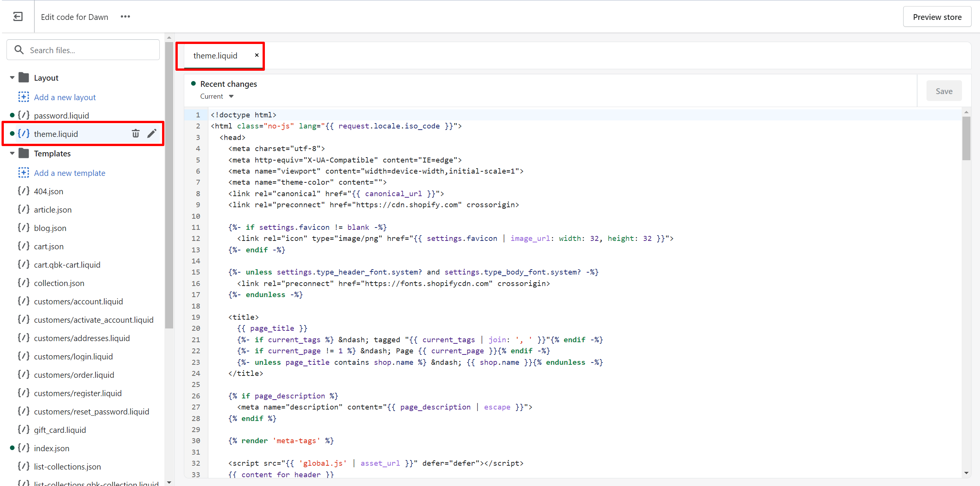
Task: Open customers/login.liquid file
Action: click(x=73, y=356)
